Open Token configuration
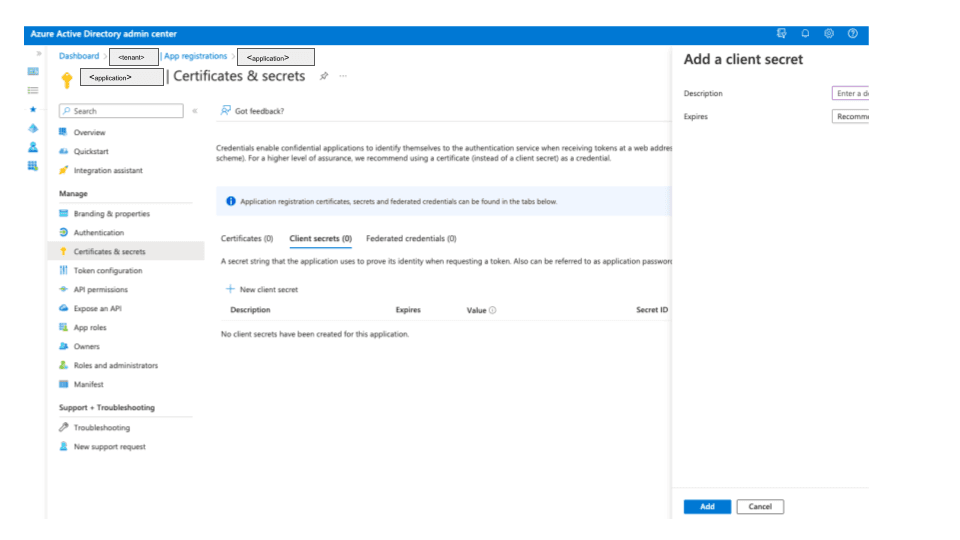 pyautogui.click(x=108, y=271)
